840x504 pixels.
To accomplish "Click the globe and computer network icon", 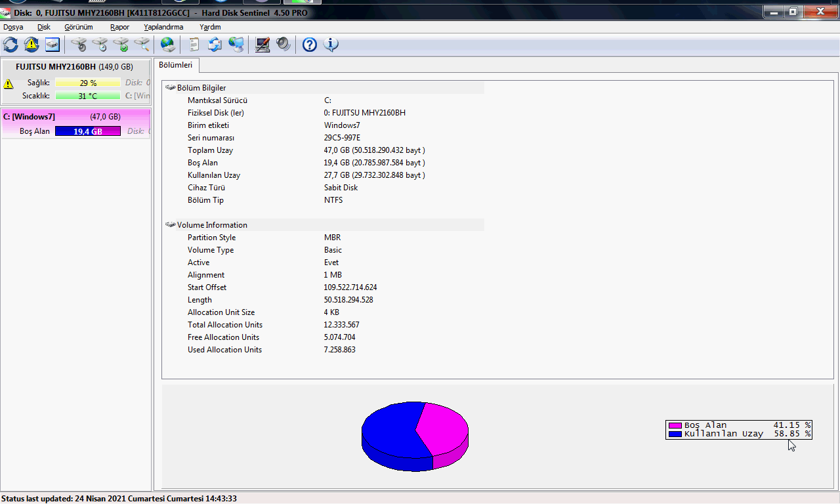I will point(236,45).
